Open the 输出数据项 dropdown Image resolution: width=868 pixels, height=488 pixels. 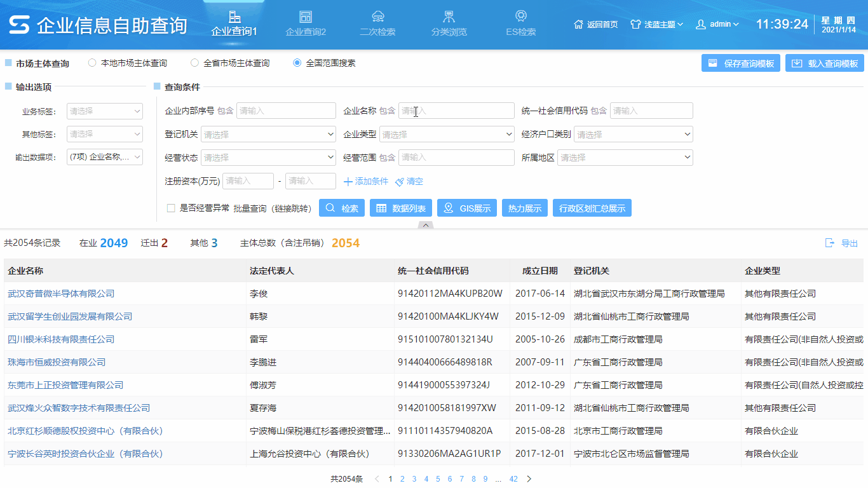coord(105,157)
